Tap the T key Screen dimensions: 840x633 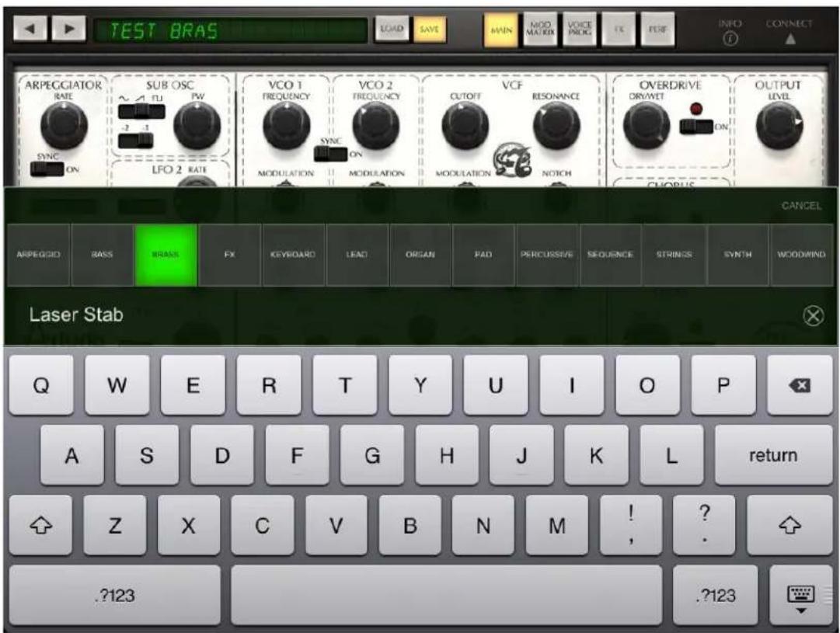coord(344,385)
